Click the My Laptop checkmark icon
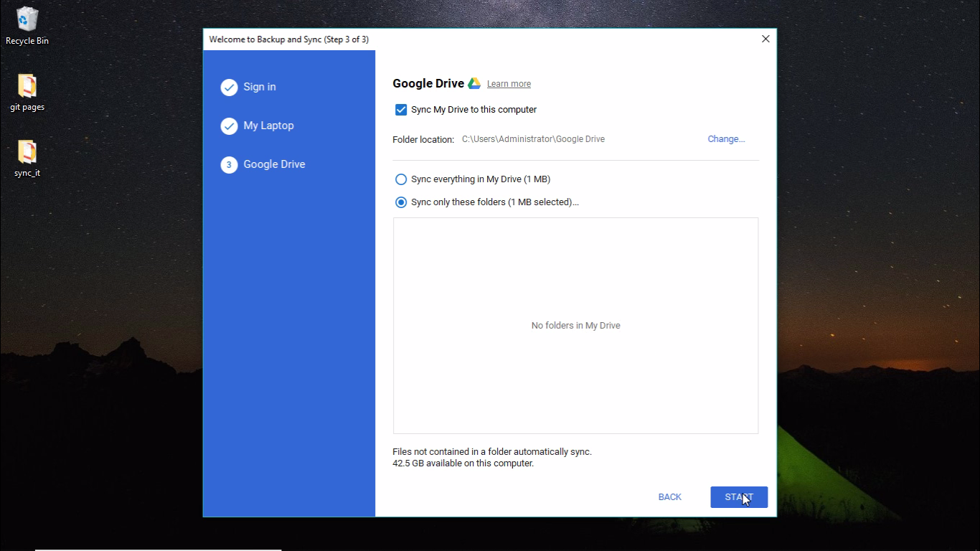This screenshot has height=551, width=980. pyautogui.click(x=229, y=126)
